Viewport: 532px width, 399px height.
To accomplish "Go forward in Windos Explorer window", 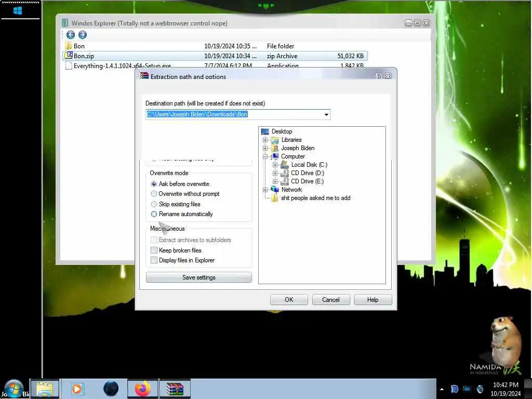I will 83,35.
